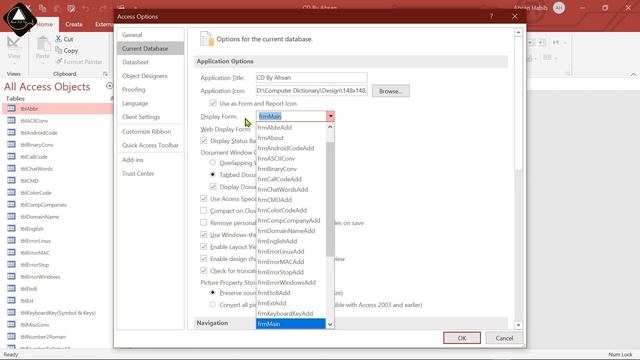The width and height of the screenshot is (640, 360).
Task: Click the tblErrorMAC table icon
Action: point(11,253)
